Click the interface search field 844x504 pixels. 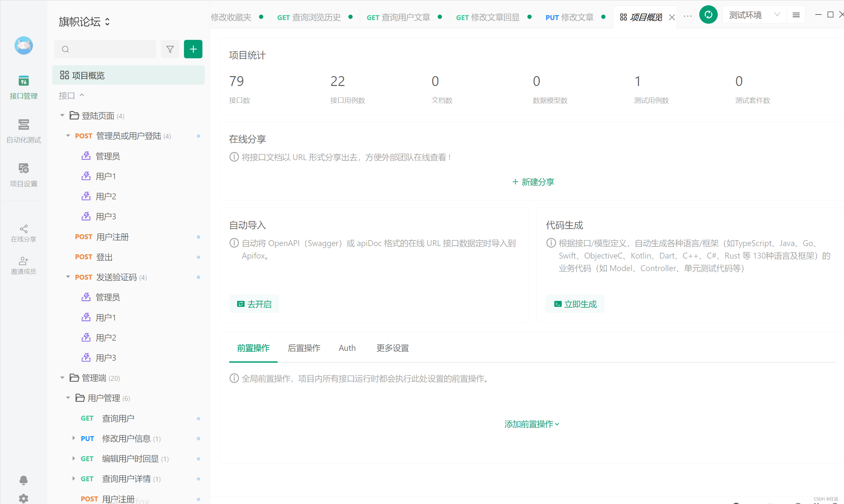click(x=105, y=49)
